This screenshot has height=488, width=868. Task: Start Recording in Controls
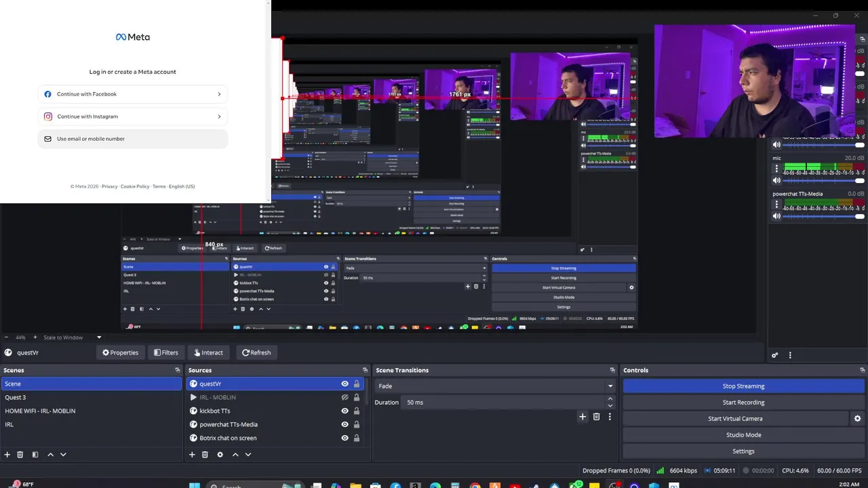pyautogui.click(x=743, y=403)
